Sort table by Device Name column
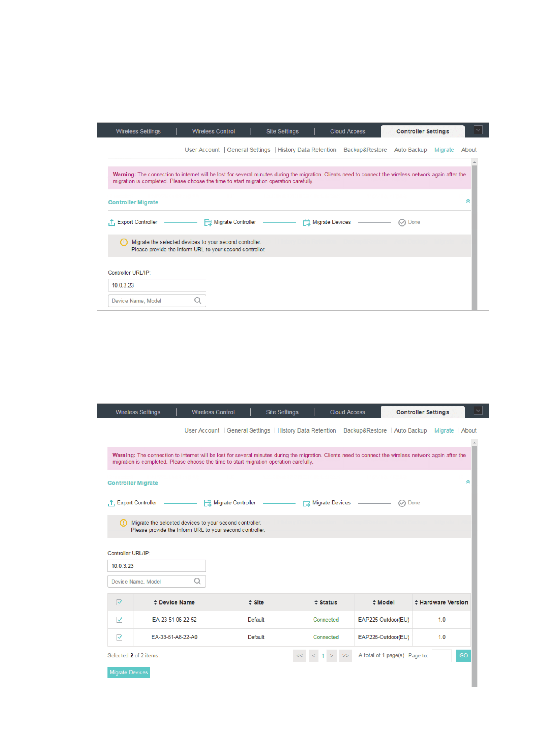535x756 pixels. pos(174,602)
